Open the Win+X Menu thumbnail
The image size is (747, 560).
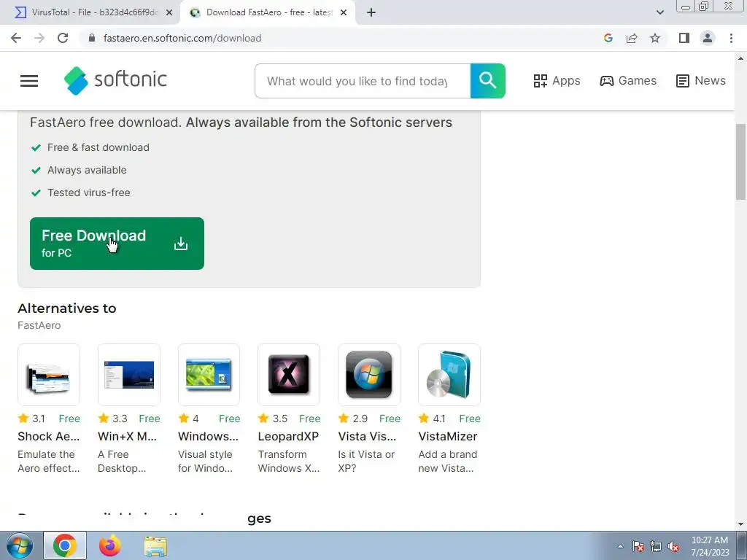click(128, 375)
